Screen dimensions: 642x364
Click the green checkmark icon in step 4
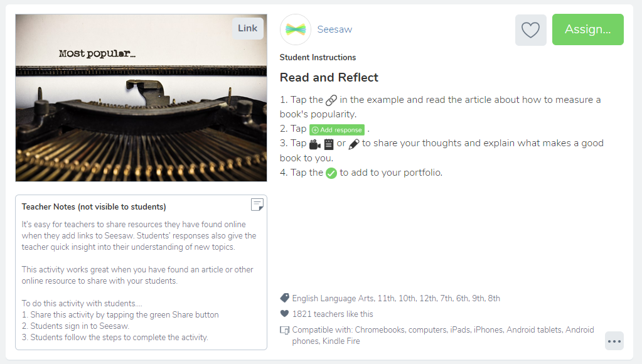pos(331,173)
